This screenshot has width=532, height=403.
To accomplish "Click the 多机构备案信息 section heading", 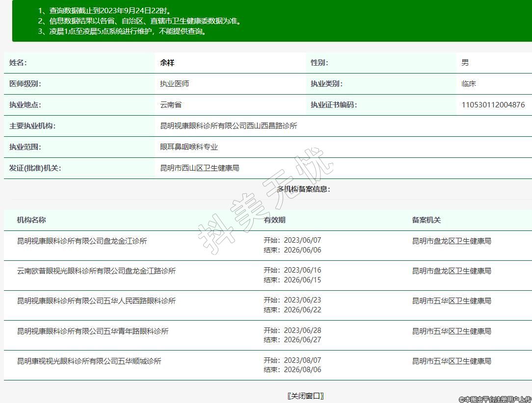I will click(303, 189).
